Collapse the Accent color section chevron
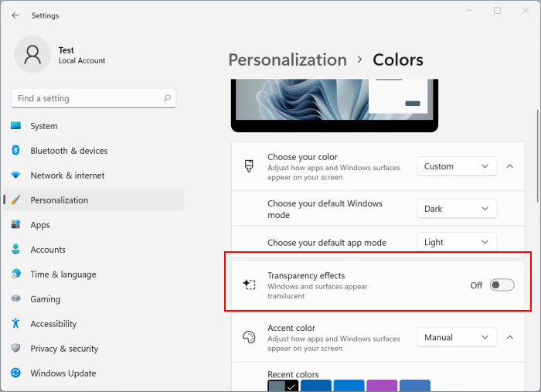 click(510, 337)
